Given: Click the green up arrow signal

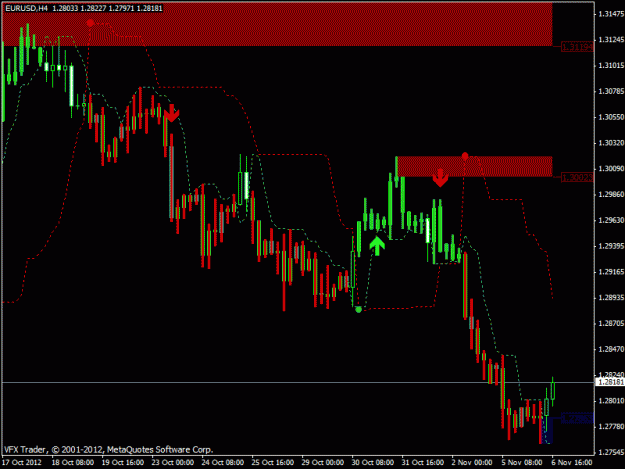Looking at the screenshot, I should [377, 246].
